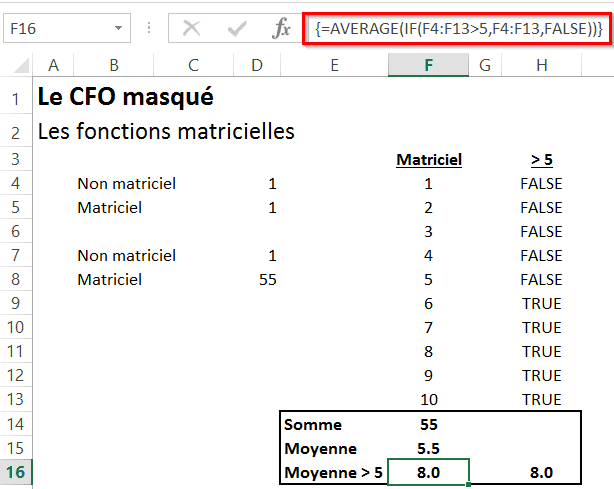Click the first TRUE cell in row 9
The width and height of the screenshot is (614, 489).
[x=541, y=304]
